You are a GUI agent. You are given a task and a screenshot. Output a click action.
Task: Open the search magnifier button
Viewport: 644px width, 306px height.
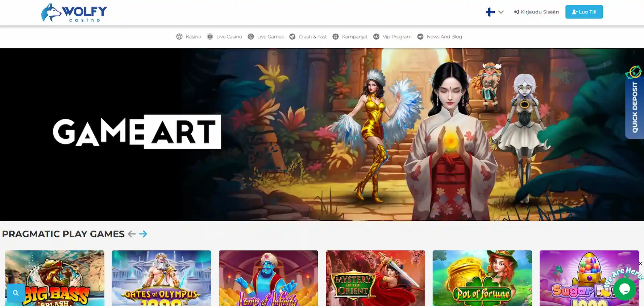16,293
